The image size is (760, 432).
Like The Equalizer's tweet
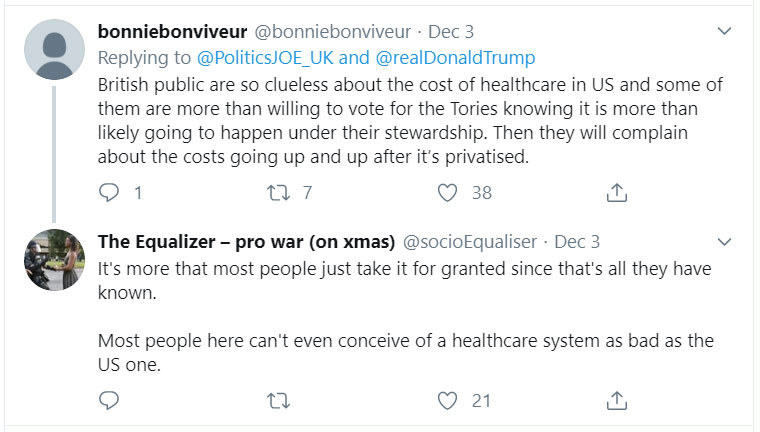pyautogui.click(x=449, y=401)
